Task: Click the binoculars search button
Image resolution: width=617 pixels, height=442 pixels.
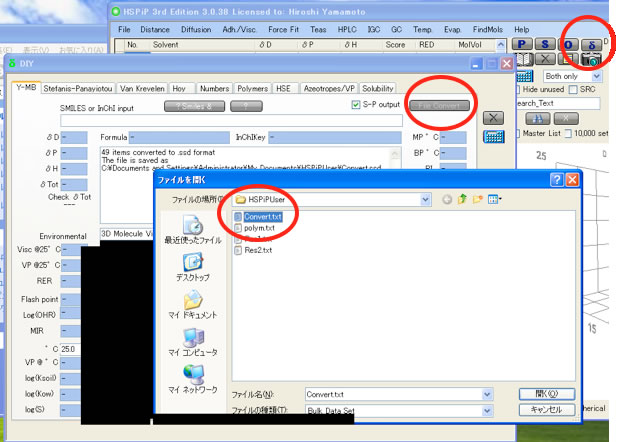Action: coord(538,118)
